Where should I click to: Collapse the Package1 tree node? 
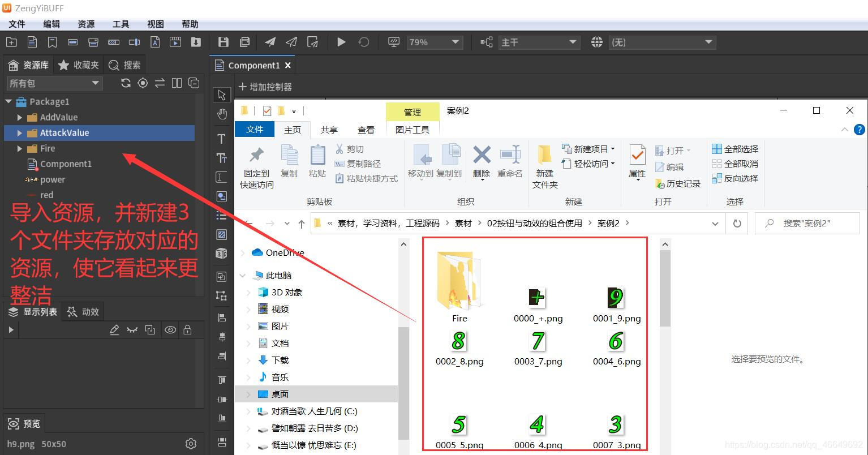pyautogui.click(x=8, y=101)
